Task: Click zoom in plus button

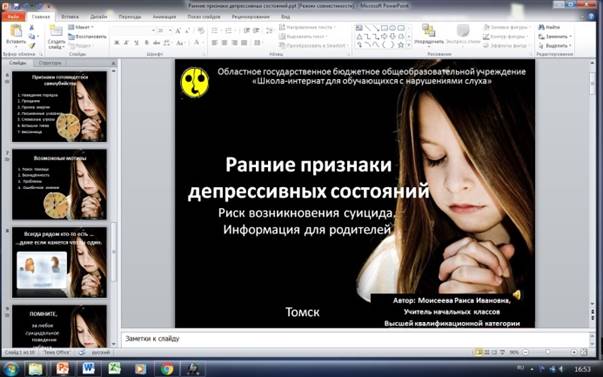Action: pyautogui.click(x=573, y=352)
